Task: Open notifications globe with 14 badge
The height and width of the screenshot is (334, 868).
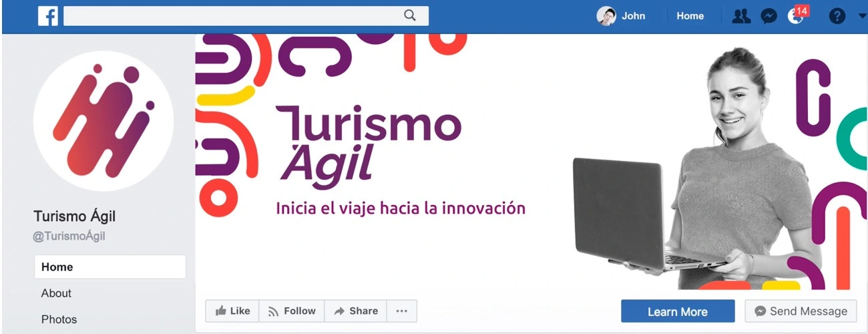Action: pos(798,15)
